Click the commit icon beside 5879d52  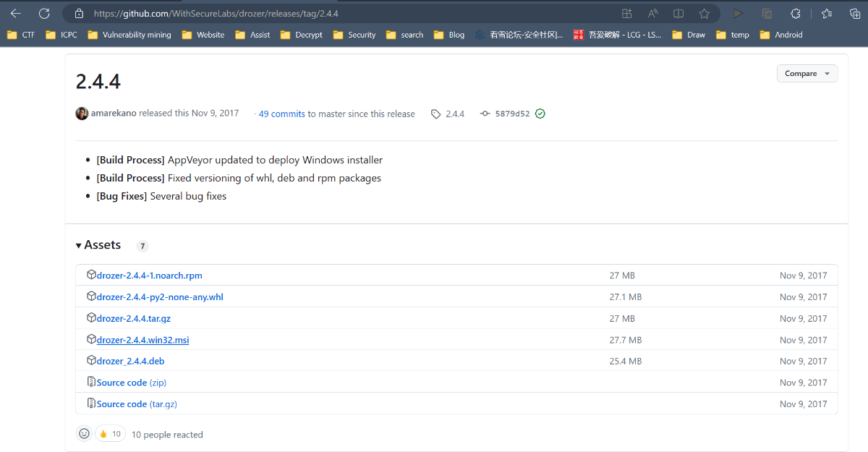pyautogui.click(x=485, y=114)
